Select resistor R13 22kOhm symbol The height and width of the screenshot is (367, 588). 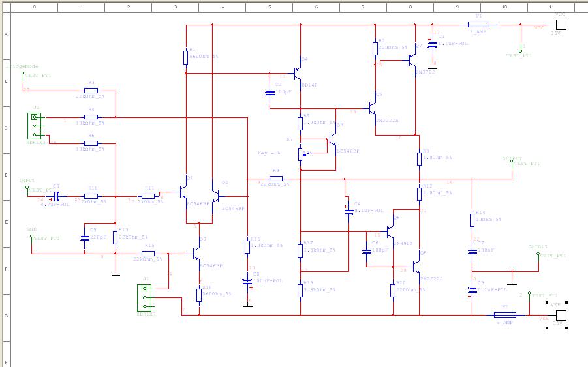pyautogui.click(x=115, y=238)
